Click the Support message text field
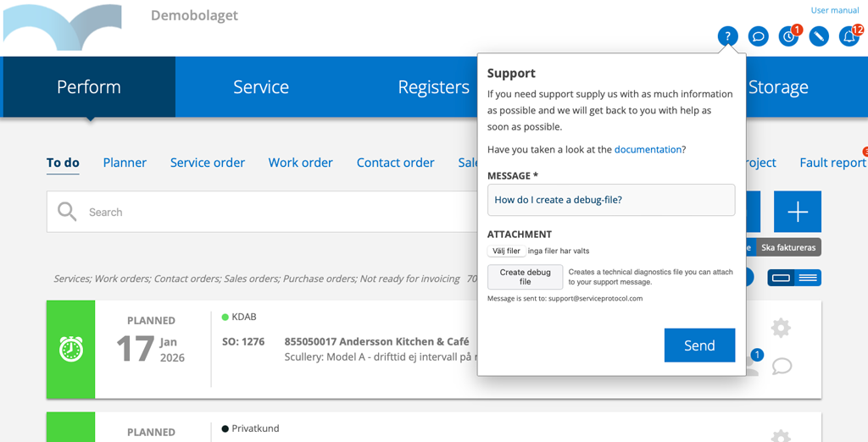This screenshot has height=442, width=868. pos(610,200)
